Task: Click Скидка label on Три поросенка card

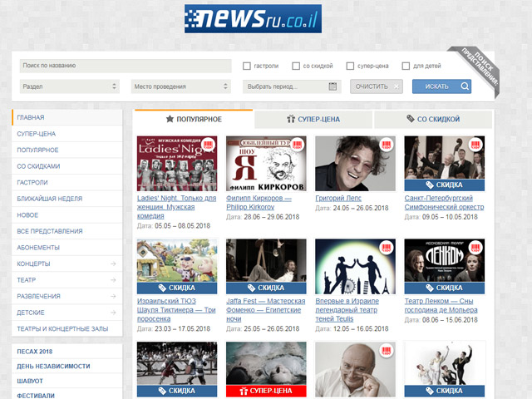Action: pos(177,288)
